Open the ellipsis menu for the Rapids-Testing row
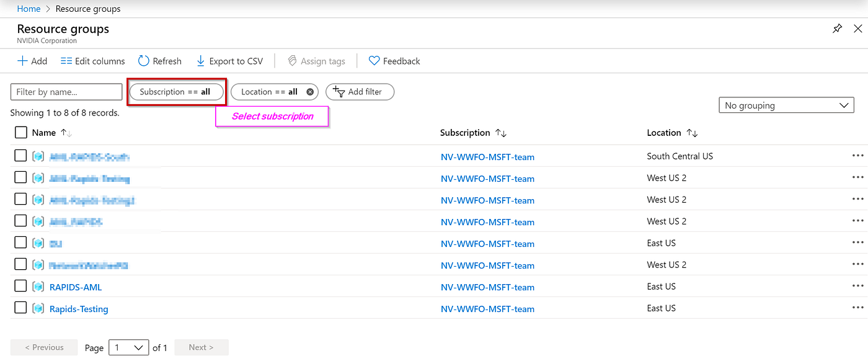Image resolution: width=868 pixels, height=361 pixels. 858,308
